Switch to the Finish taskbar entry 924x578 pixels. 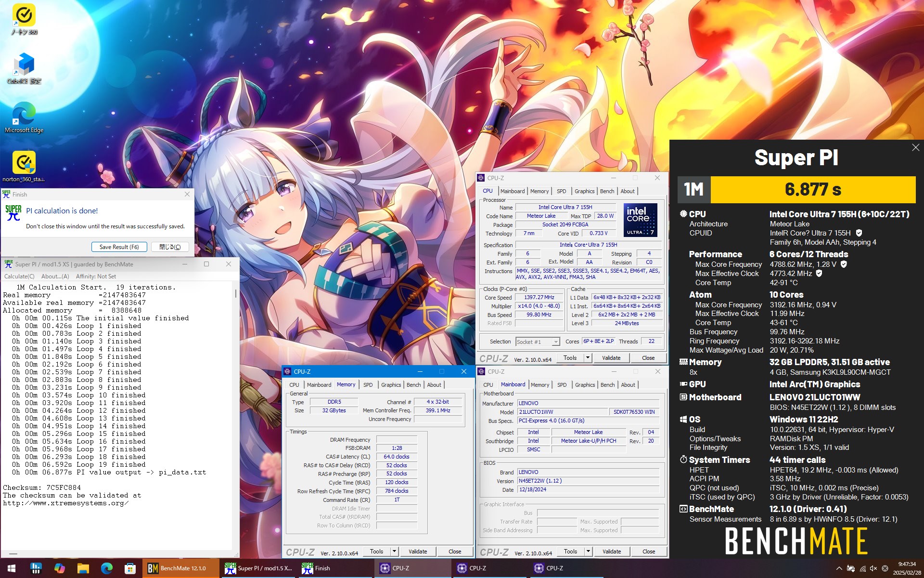point(335,568)
